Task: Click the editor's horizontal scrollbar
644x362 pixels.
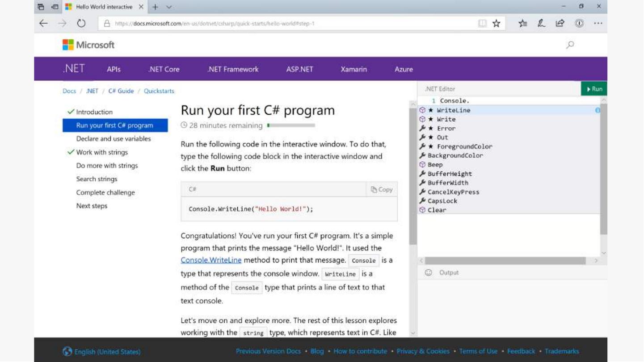Action: coord(505,261)
